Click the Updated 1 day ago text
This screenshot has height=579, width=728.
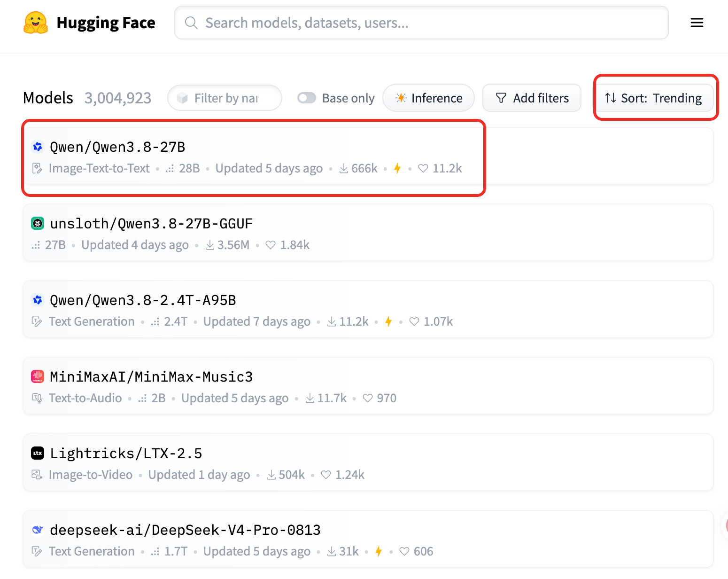199,475
